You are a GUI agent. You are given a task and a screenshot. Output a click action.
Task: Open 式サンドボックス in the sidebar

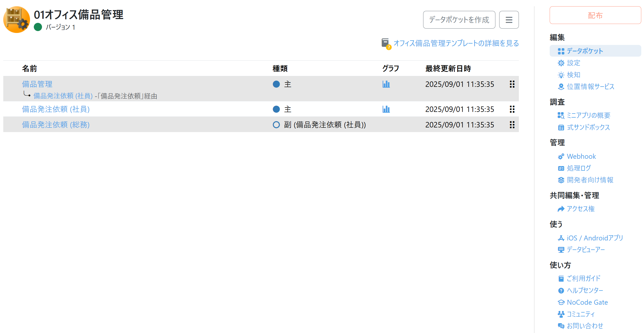[x=588, y=127]
